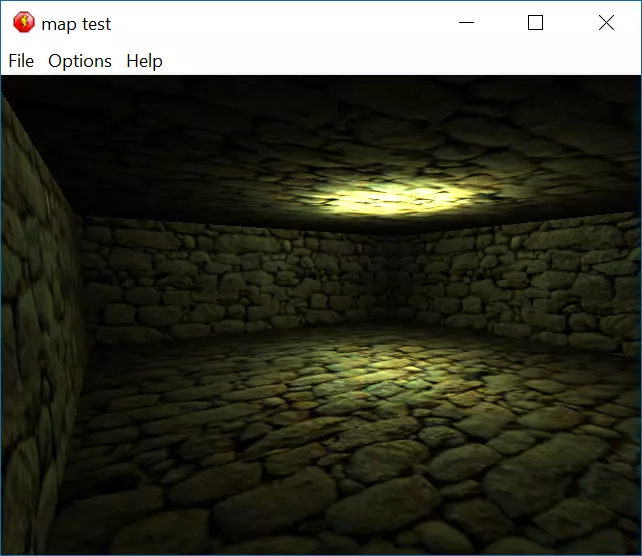Minimize the map test window
The width and height of the screenshot is (642, 556).
click(466, 23)
